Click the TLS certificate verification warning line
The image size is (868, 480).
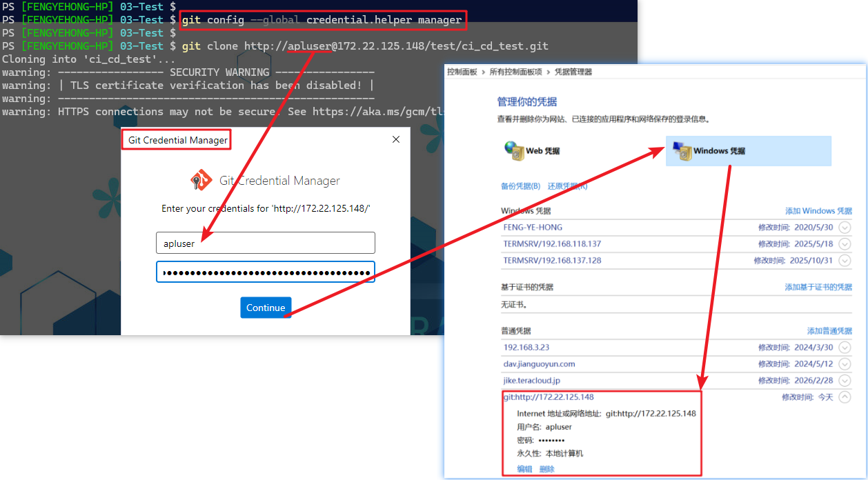[x=188, y=86]
